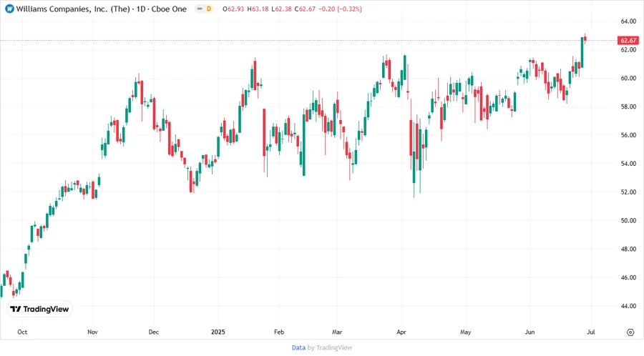Click the Williams Companies, Inc. symbol title

[73, 9]
